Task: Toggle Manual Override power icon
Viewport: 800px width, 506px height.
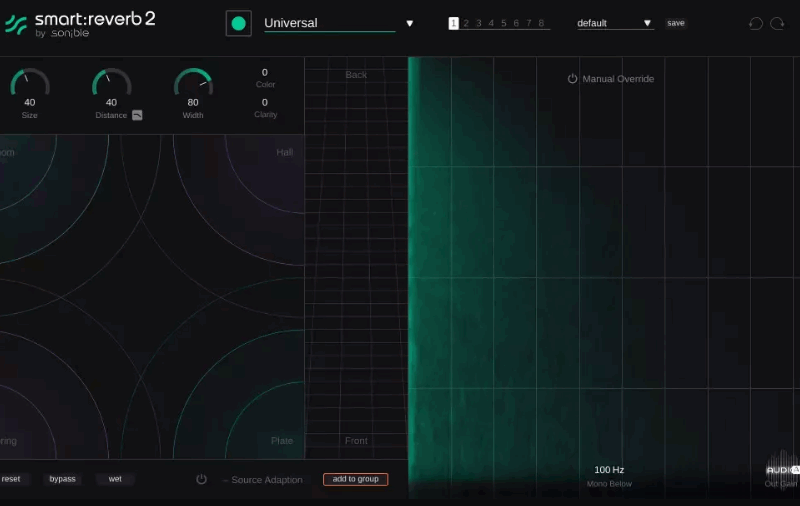Action: click(x=572, y=79)
